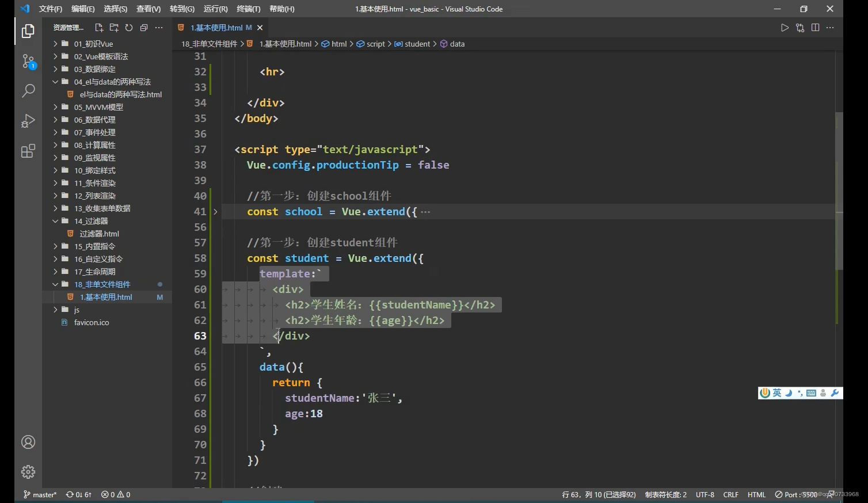868x503 pixels.
Task: Click line and column position '行 63, 列 10'
Action: click(599, 494)
